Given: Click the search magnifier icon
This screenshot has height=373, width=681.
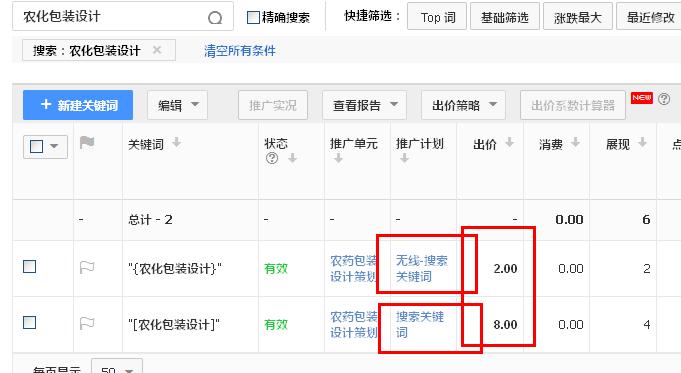Looking at the screenshot, I should [215, 18].
